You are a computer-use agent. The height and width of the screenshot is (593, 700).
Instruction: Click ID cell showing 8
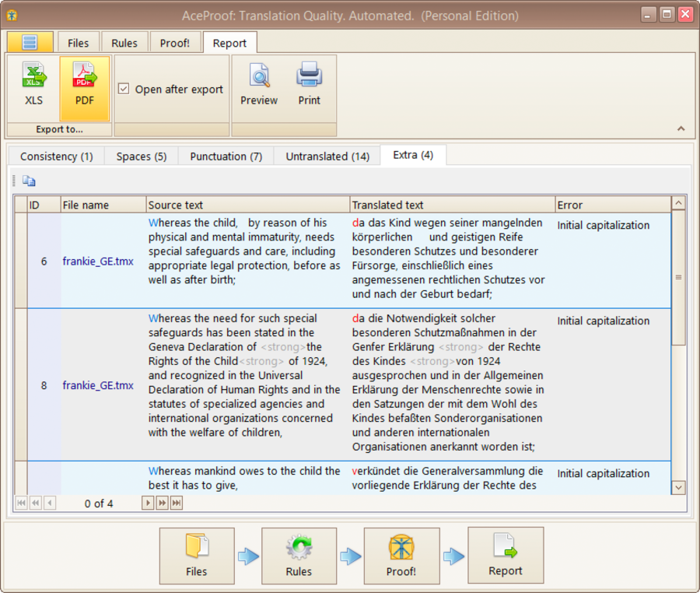click(x=44, y=385)
